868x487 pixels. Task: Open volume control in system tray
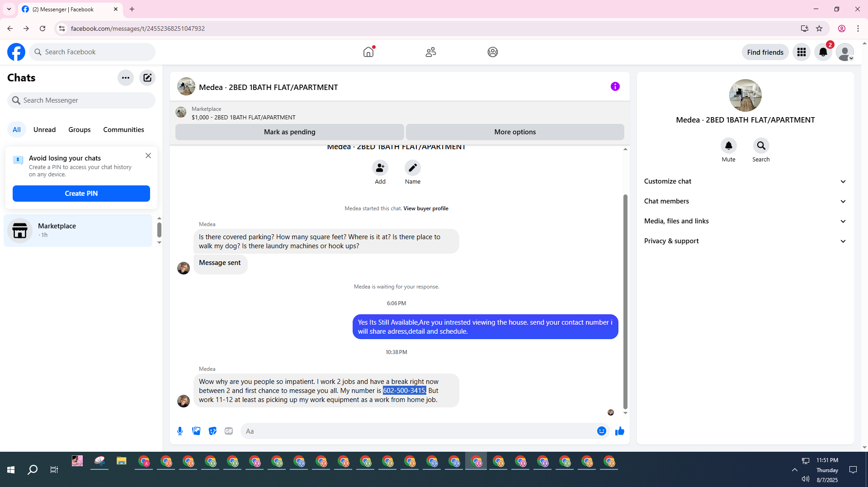806,479
